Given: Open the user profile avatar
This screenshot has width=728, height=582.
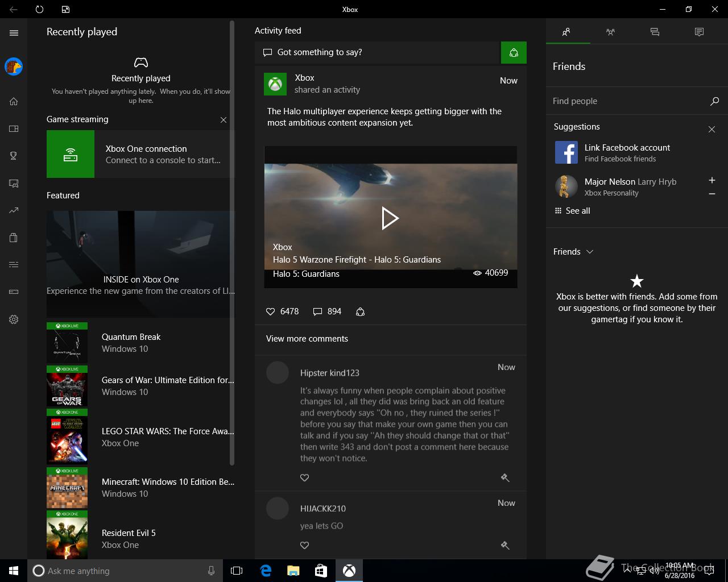Looking at the screenshot, I should (x=14, y=66).
